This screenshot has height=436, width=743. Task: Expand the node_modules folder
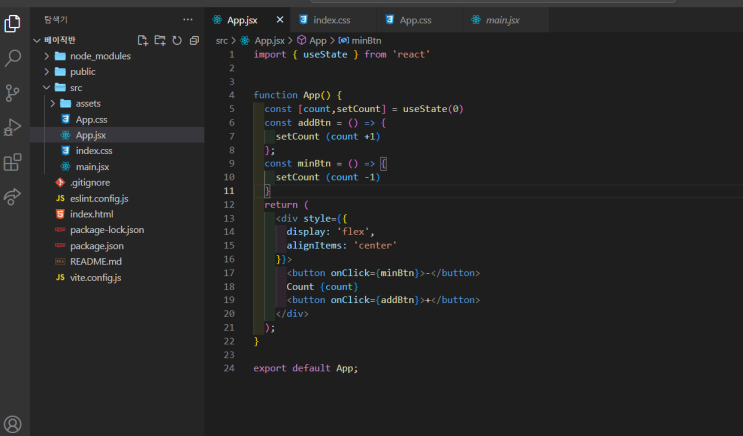[100, 56]
